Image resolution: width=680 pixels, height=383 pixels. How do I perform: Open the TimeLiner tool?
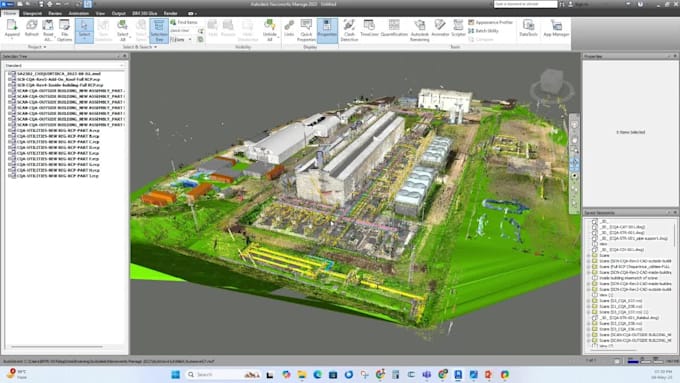pos(369,28)
